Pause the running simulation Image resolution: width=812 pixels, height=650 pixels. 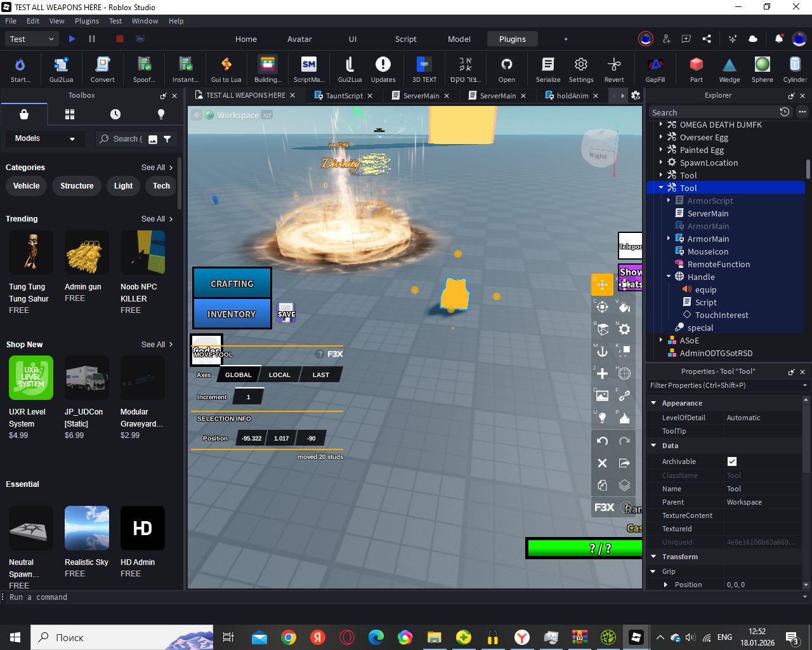click(x=92, y=39)
